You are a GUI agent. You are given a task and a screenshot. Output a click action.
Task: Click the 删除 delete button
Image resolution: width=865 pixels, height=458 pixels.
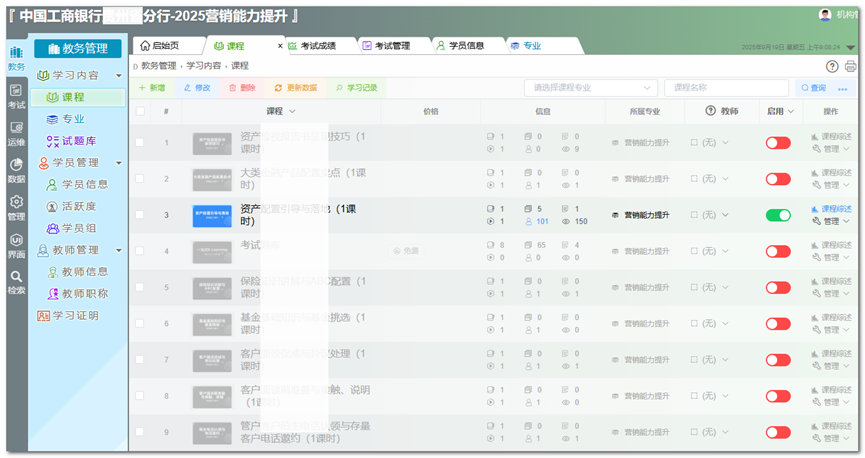point(242,88)
